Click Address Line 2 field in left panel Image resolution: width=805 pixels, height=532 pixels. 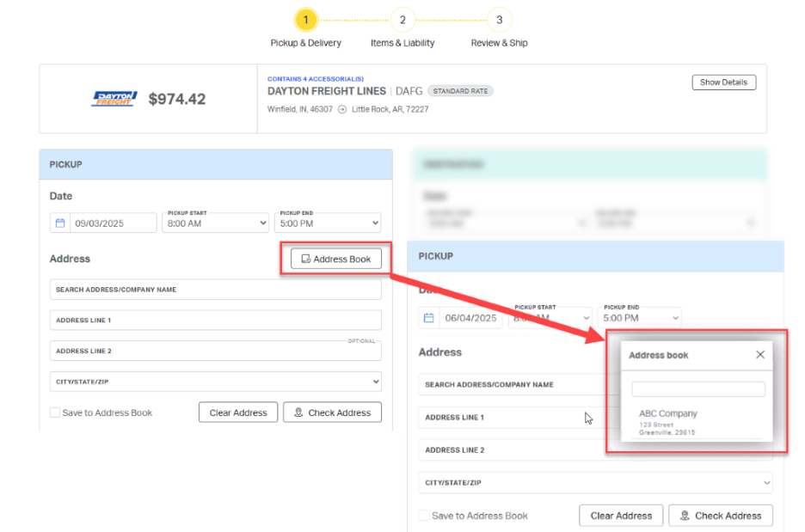pyautogui.click(x=216, y=351)
